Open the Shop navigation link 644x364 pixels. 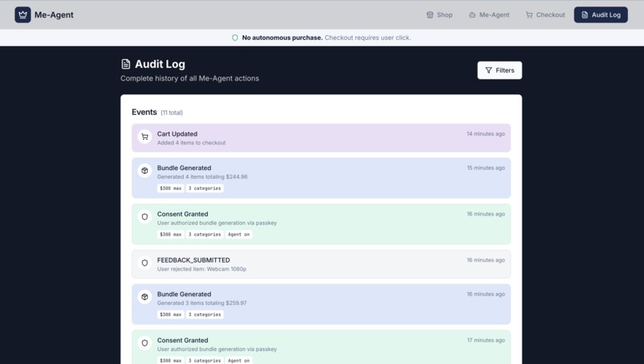(439, 15)
